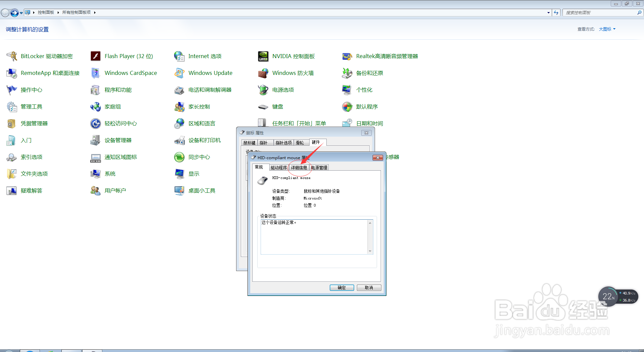The width and height of the screenshot is (644, 352).
Task: Click scroll-up arrow in device status box
Action: pyautogui.click(x=370, y=223)
